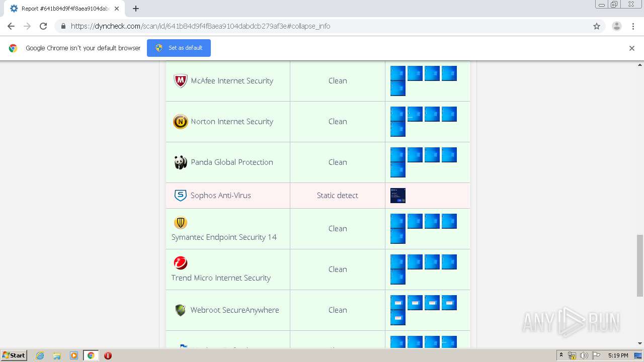
Task: Click the Norton Internet Security name text
Action: click(x=232, y=122)
